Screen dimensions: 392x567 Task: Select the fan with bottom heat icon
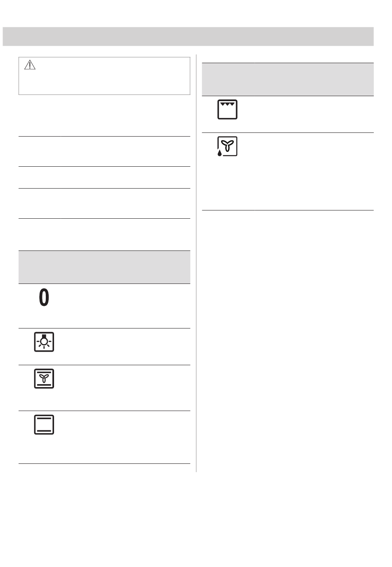coord(44,378)
